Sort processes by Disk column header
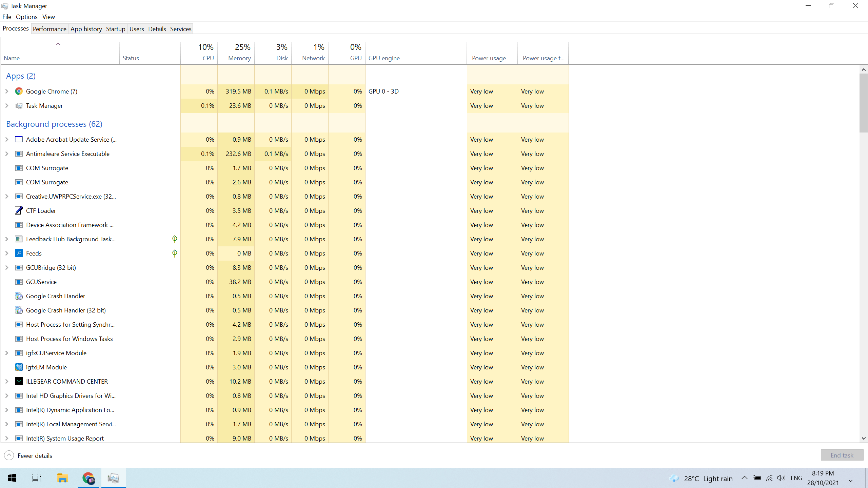Image resolution: width=868 pixels, height=488 pixels. click(273, 53)
